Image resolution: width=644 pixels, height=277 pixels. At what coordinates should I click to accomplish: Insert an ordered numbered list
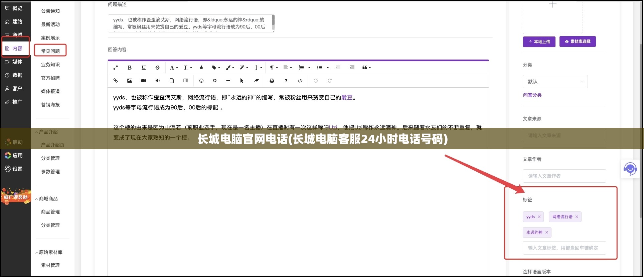pyautogui.click(x=301, y=68)
